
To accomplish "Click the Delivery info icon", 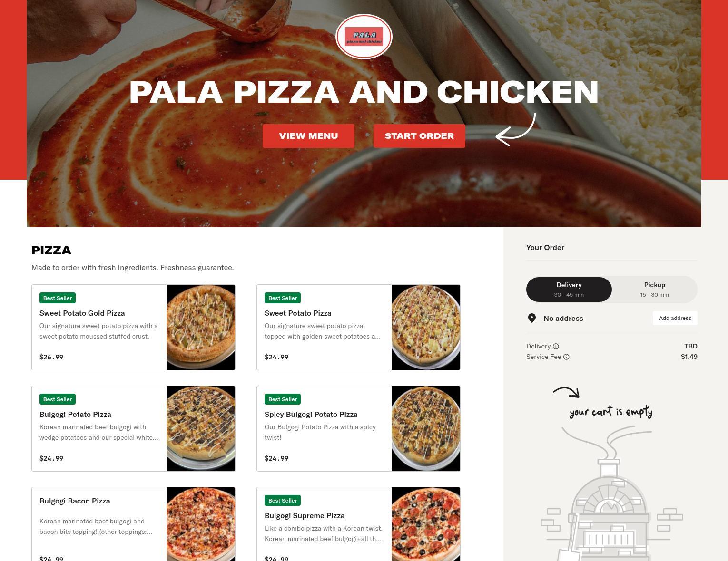I will pos(556,346).
